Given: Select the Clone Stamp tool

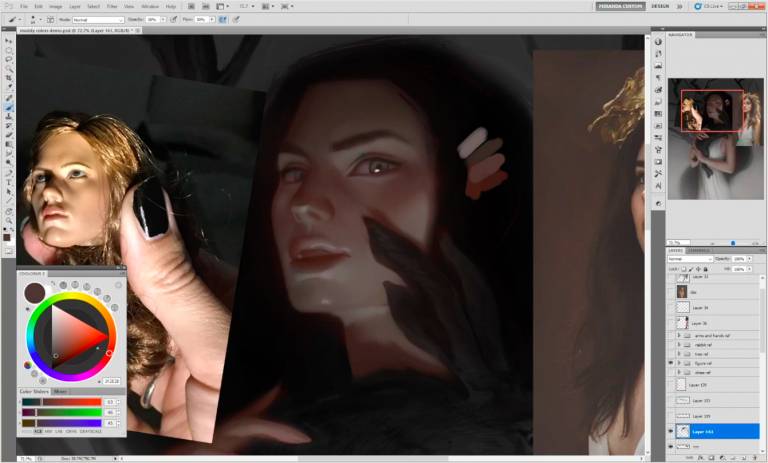Looking at the screenshot, I should [9, 115].
